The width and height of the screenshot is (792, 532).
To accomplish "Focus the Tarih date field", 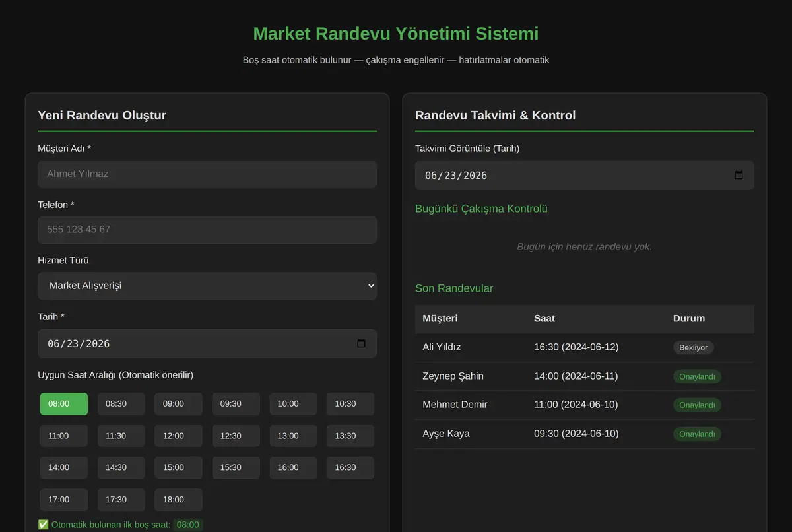I will tap(207, 343).
